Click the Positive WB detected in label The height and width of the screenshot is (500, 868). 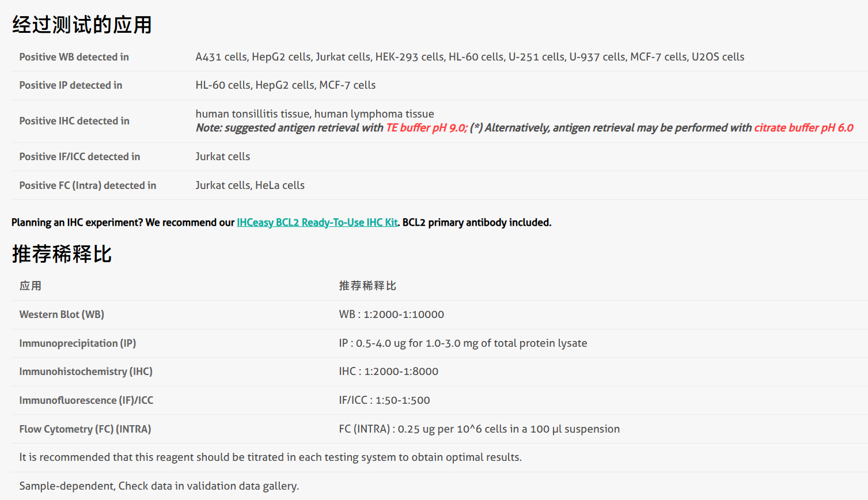tap(74, 57)
